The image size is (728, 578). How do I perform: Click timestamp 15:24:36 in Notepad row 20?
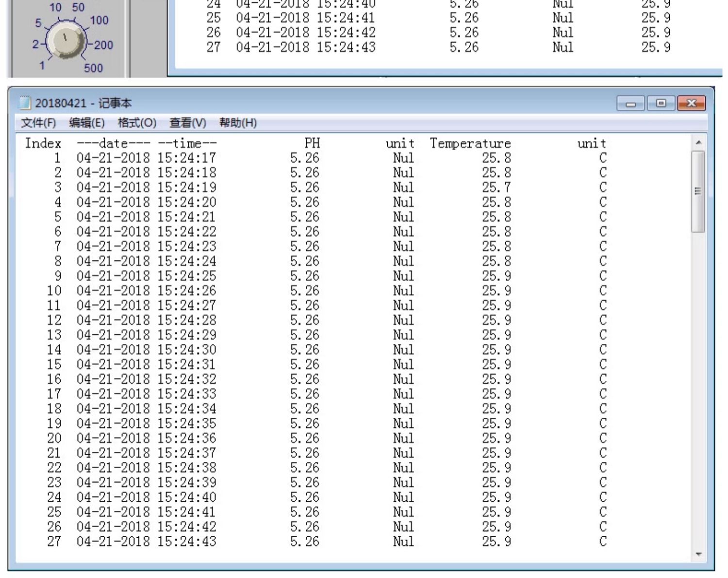pos(187,438)
